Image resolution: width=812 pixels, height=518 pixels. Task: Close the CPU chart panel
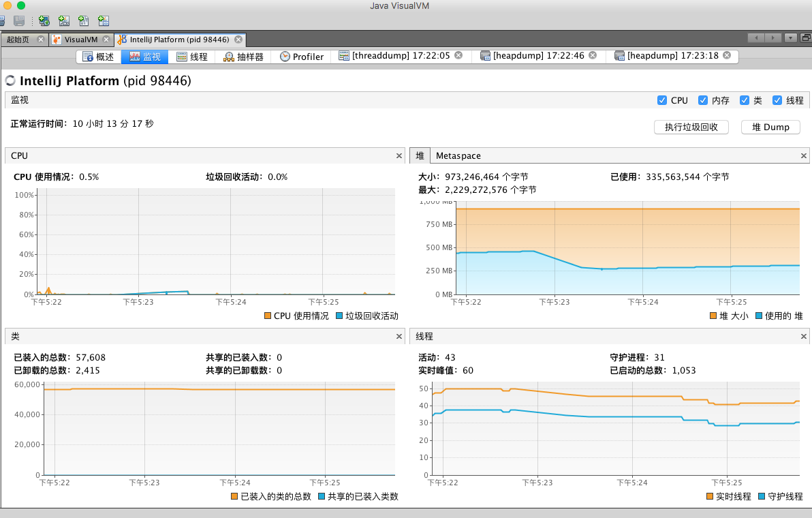399,155
